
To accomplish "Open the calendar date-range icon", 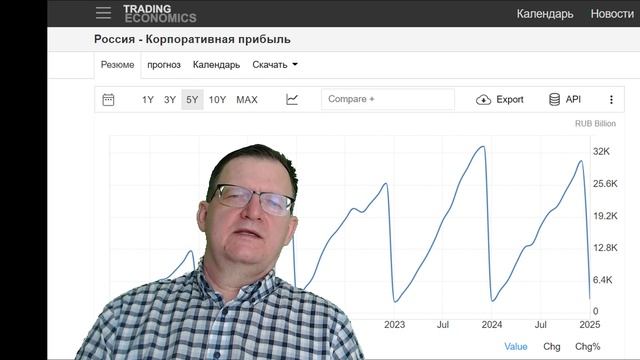I will 108,100.
